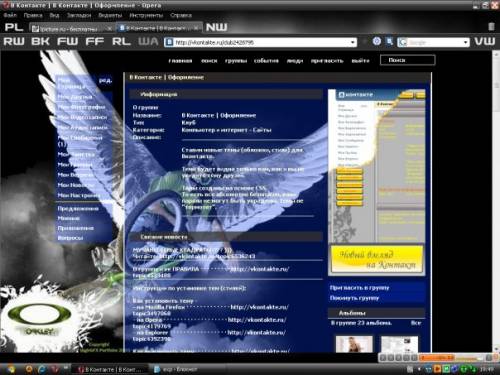Click the RW rewind button
This screenshot has width=500, height=375.
14,42
